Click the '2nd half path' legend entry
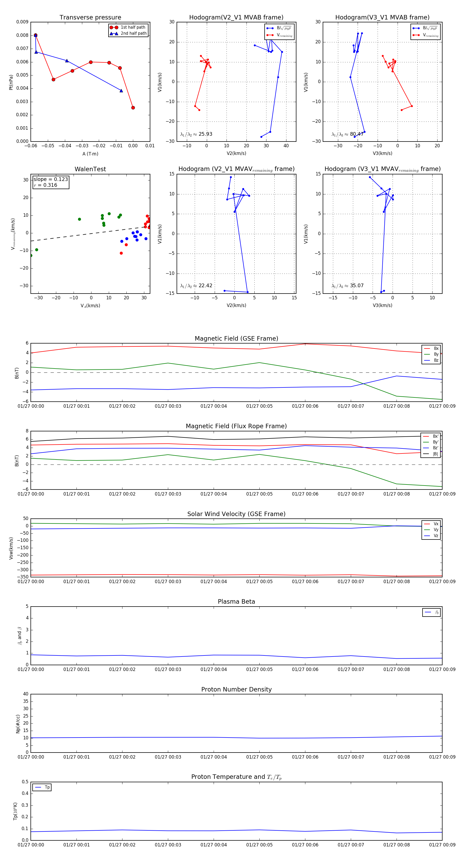 coord(128,33)
